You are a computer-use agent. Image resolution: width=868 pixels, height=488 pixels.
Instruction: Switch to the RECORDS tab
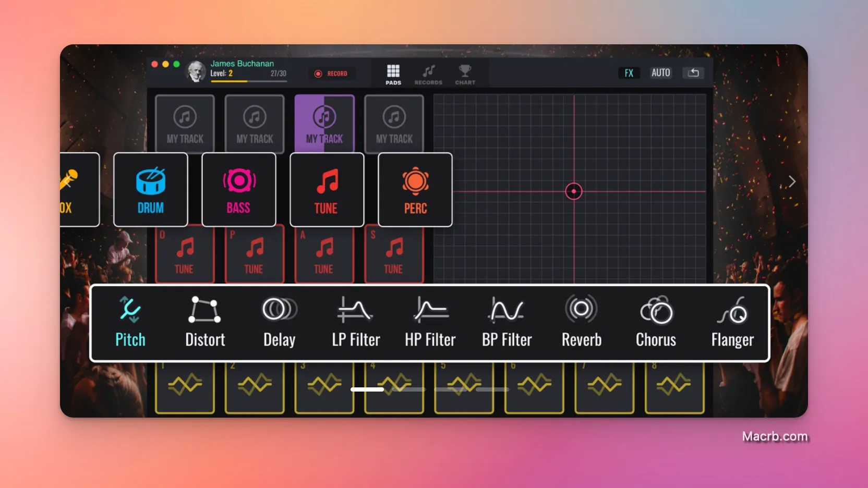(428, 75)
